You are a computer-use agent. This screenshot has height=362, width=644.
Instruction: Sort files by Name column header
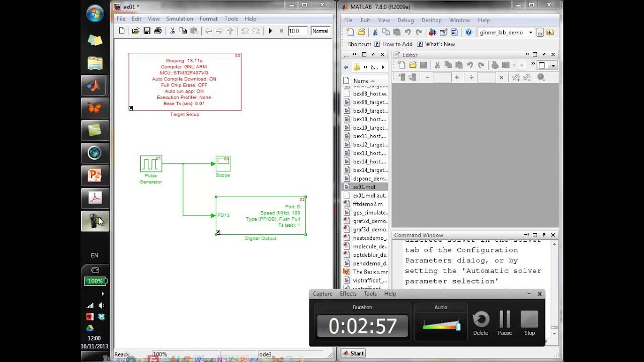tap(365, 81)
